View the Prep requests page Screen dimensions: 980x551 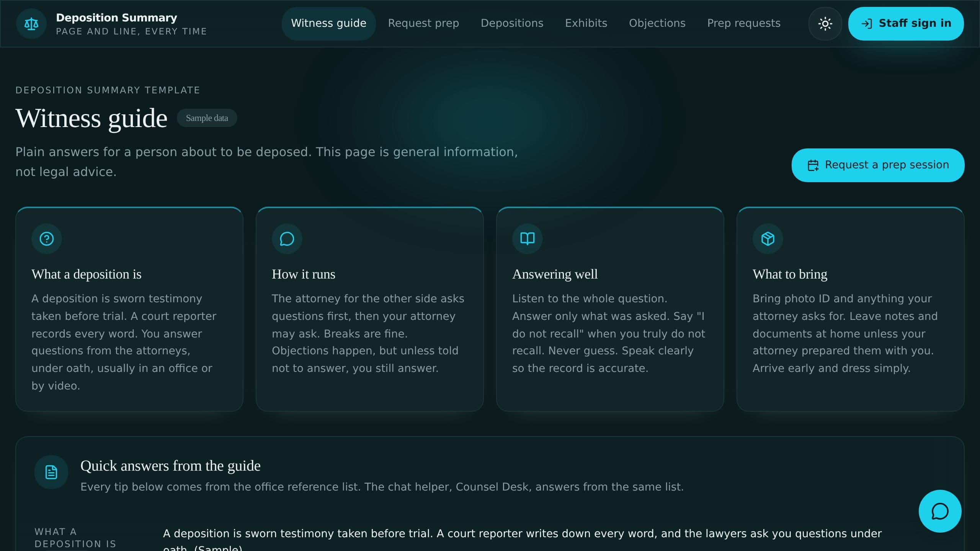pos(744,23)
